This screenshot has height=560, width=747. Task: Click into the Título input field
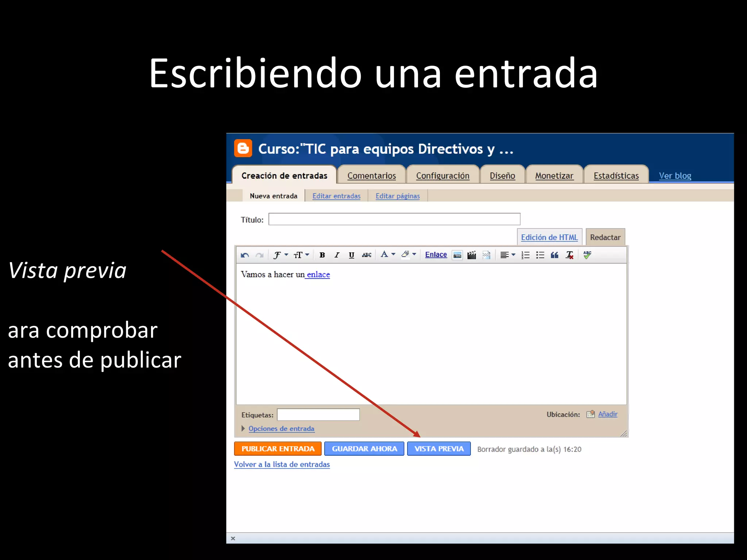394,219
